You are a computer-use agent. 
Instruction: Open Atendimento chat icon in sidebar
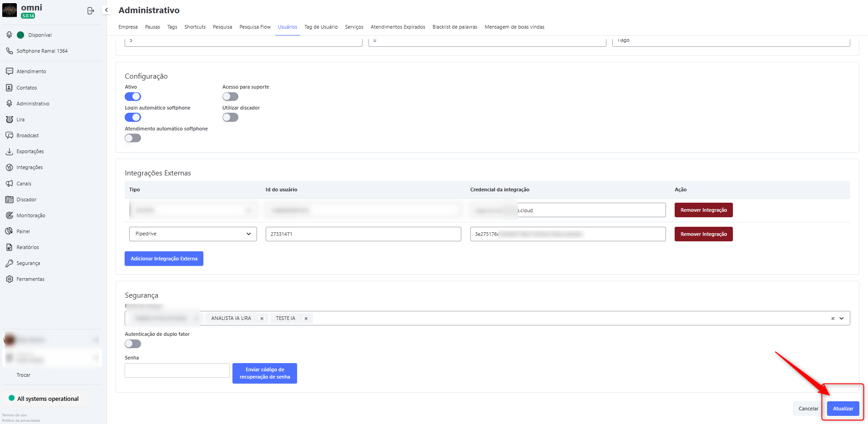9,71
